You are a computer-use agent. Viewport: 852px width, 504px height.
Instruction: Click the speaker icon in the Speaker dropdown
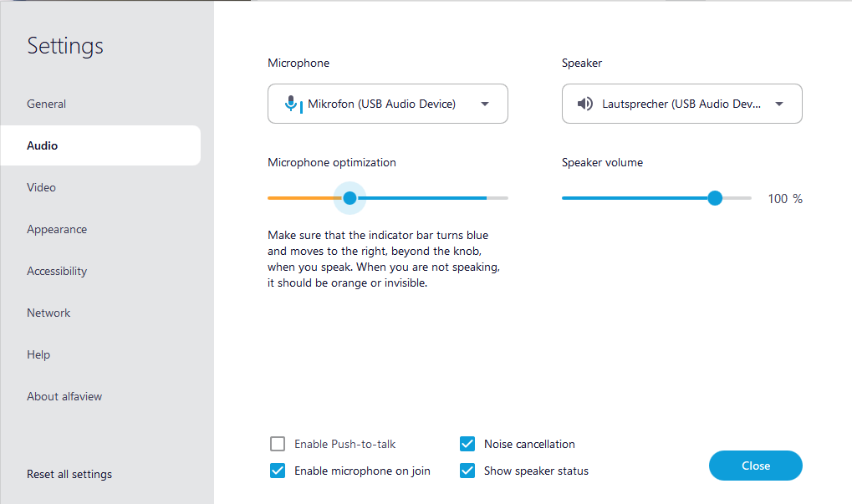pyautogui.click(x=585, y=104)
